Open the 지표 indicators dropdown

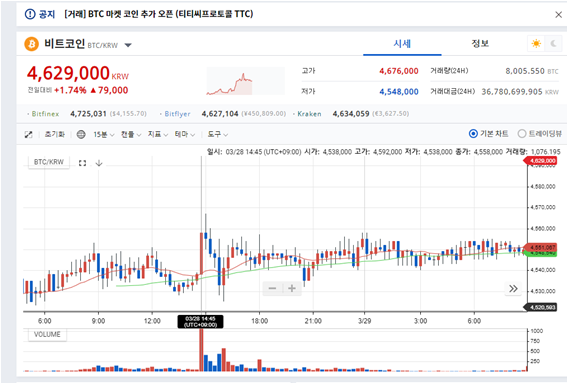(158, 135)
